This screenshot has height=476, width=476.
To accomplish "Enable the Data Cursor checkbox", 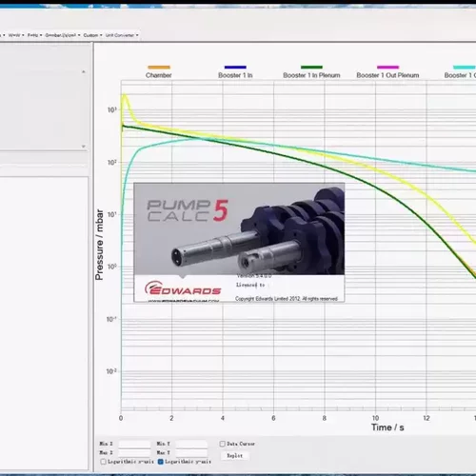I will pos(223,444).
